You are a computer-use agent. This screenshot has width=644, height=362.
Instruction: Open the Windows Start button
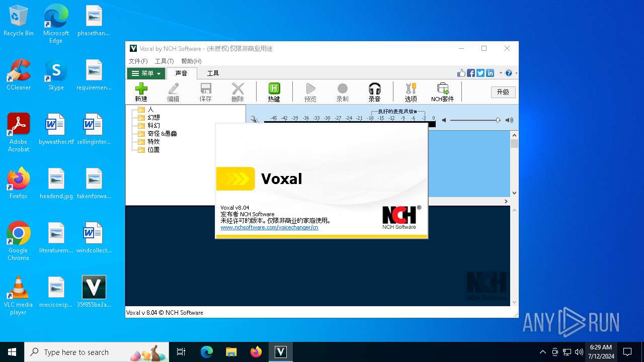(12, 352)
